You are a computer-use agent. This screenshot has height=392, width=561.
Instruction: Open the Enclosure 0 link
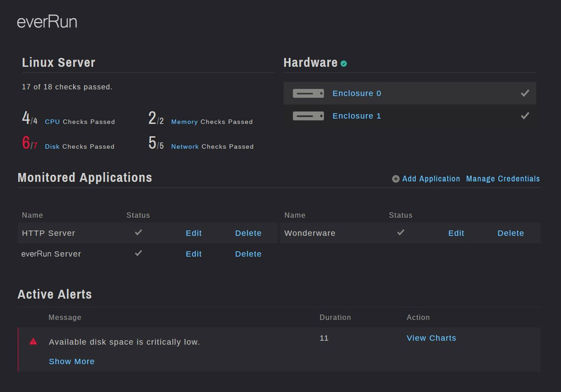tap(356, 93)
